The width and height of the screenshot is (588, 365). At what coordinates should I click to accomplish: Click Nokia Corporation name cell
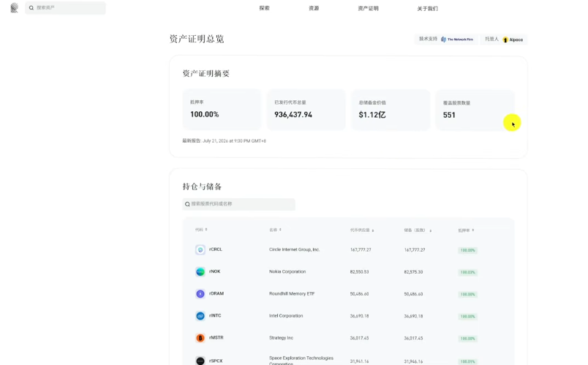pyautogui.click(x=287, y=271)
